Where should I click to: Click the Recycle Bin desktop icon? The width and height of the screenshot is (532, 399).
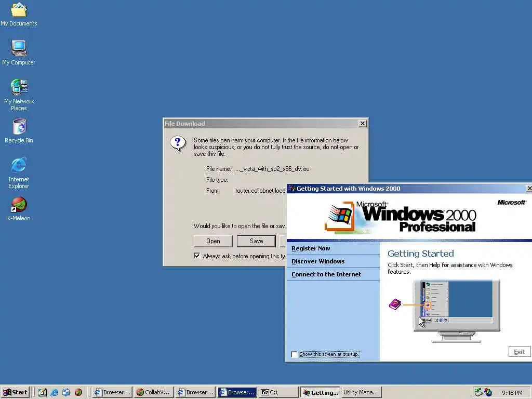click(19, 130)
